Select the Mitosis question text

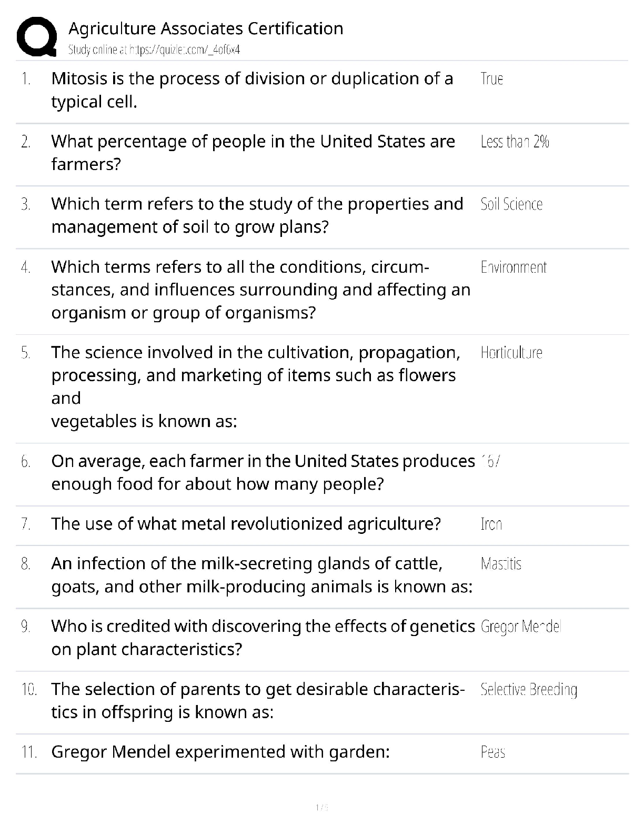click(x=252, y=90)
